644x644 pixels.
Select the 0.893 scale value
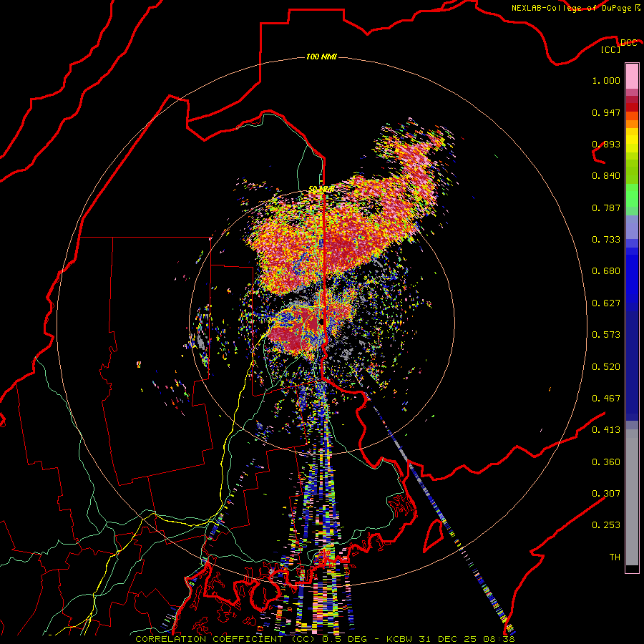pos(606,144)
